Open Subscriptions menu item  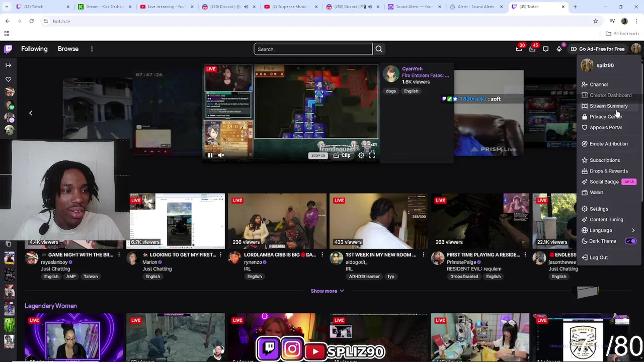click(609, 160)
